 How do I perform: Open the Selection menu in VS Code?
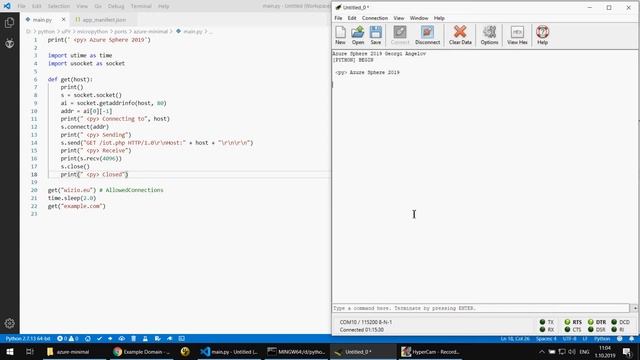click(59, 6)
